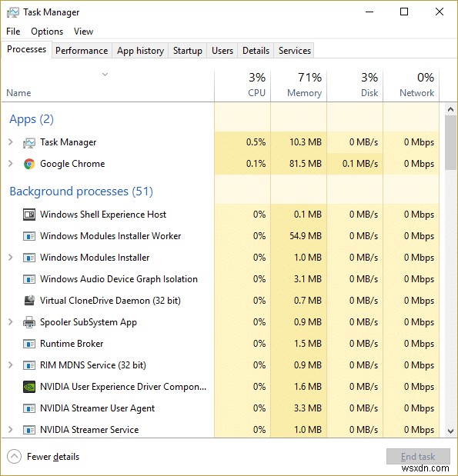The height and width of the screenshot is (476, 458).
Task: Select the Virtual CloneDrive Daemon (32 bit) row
Action: tap(220, 301)
